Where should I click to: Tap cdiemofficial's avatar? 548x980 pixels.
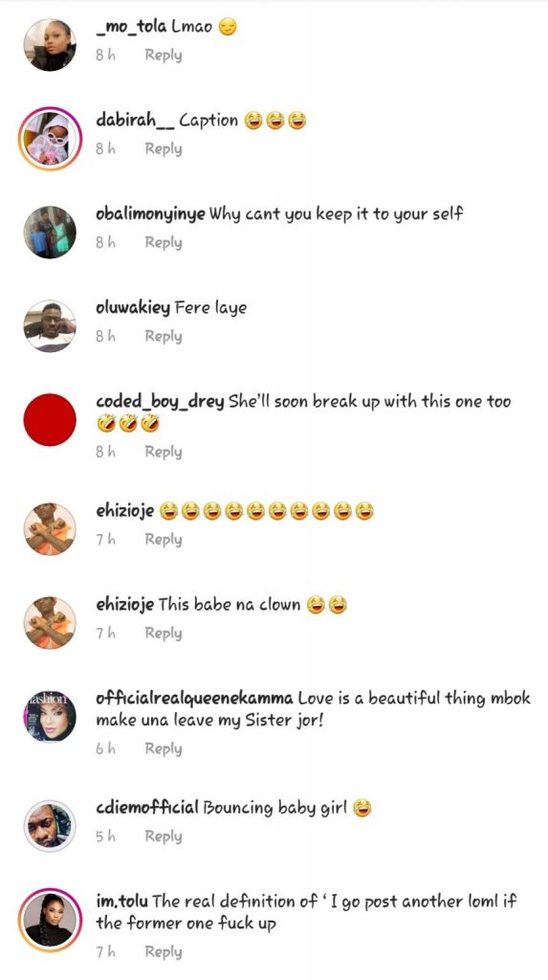(x=50, y=826)
